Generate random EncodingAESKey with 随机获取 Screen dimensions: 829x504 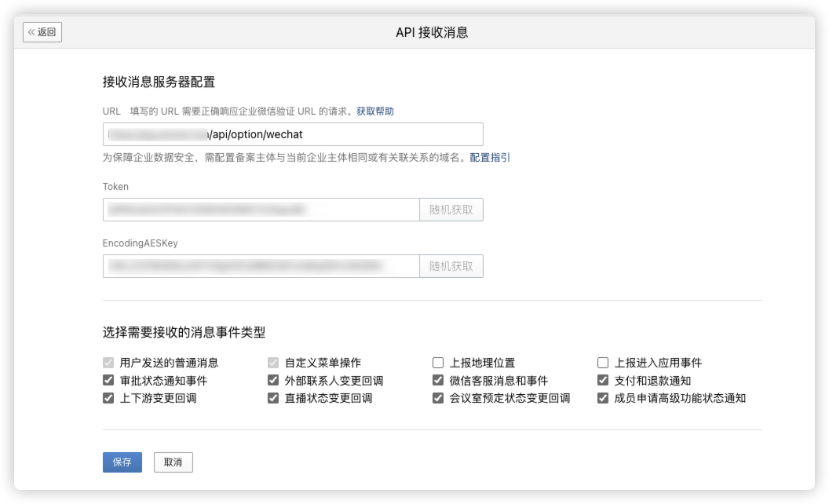(451, 266)
